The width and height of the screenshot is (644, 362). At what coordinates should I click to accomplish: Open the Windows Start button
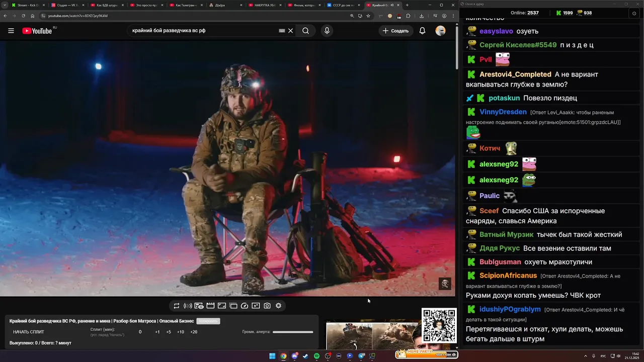272,356
